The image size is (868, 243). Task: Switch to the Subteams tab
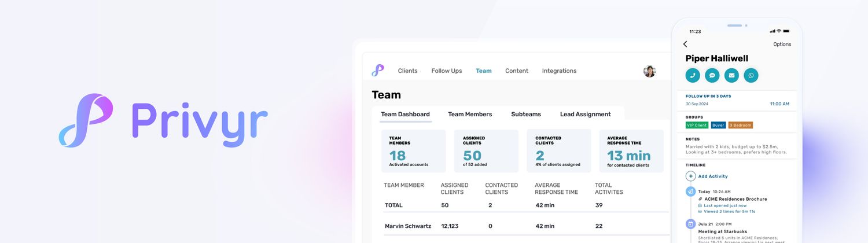click(x=526, y=114)
